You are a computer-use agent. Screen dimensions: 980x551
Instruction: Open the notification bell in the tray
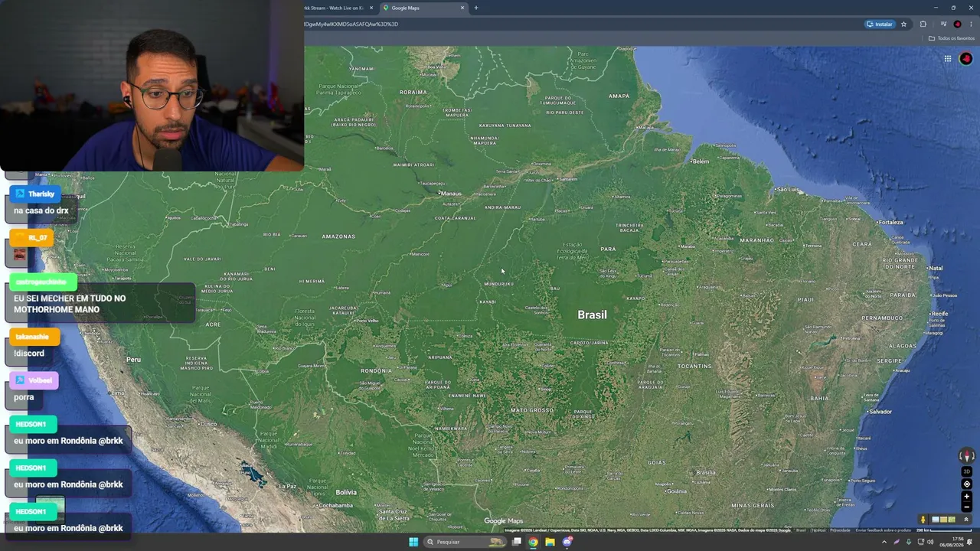[969, 542]
